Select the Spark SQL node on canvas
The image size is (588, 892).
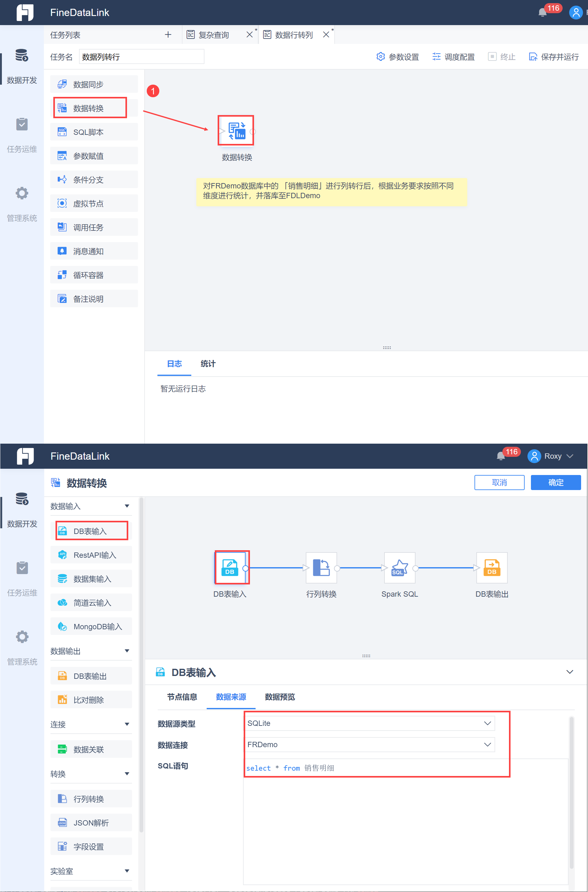(400, 567)
